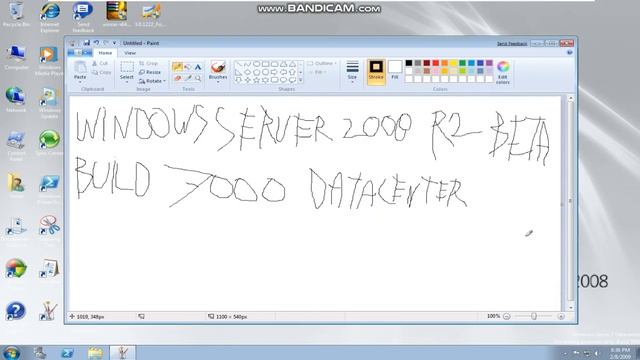Open Paint Help question mark icon
The height and width of the screenshot is (360, 640).
(570, 53)
